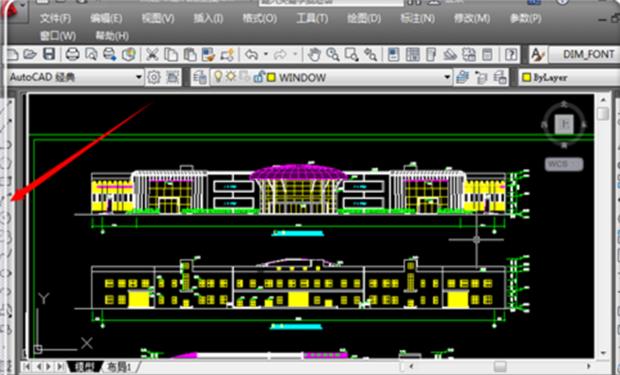This screenshot has width=620, height=375.
Task: Open the Undo history dropdown arrow
Action: coord(266,54)
